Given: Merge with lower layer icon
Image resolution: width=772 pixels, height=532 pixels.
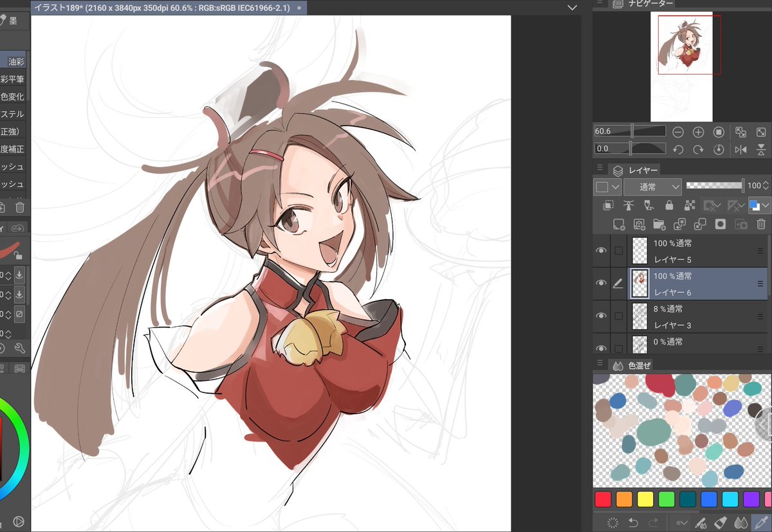Looking at the screenshot, I should click(701, 224).
